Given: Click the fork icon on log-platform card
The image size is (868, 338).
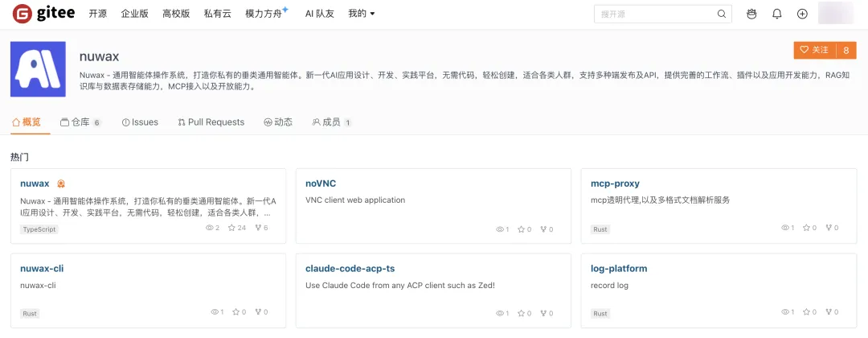Looking at the screenshot, I should 828,312.
